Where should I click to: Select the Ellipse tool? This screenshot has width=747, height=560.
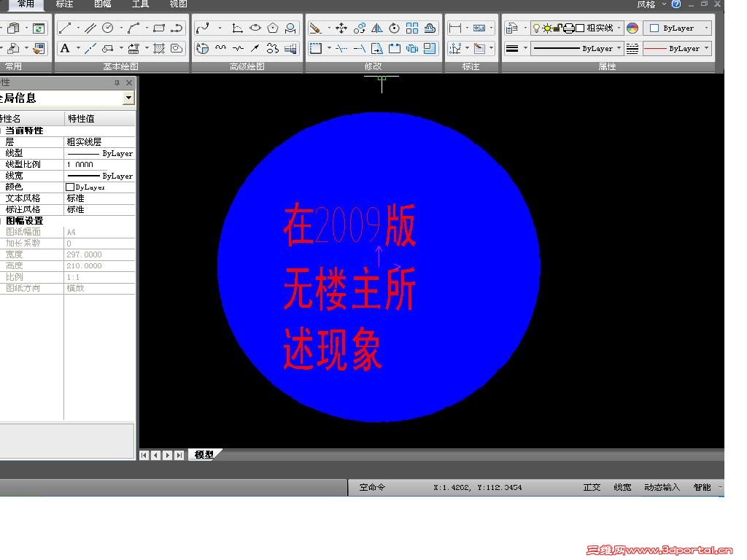click(x=255, y=28)
